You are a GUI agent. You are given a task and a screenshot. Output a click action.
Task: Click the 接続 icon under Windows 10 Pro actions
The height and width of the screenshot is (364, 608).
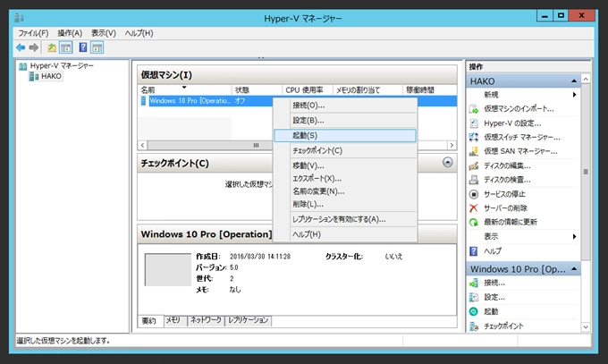(474, 283)
